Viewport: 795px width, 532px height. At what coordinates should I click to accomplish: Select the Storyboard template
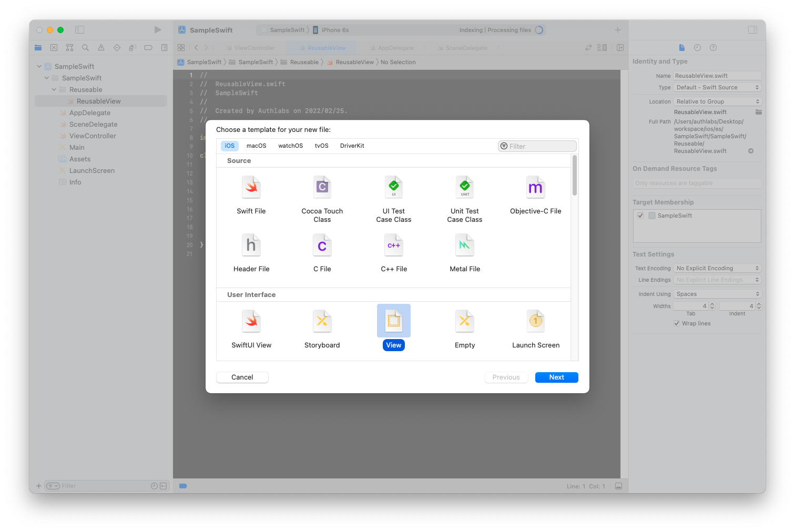[322, 330]
